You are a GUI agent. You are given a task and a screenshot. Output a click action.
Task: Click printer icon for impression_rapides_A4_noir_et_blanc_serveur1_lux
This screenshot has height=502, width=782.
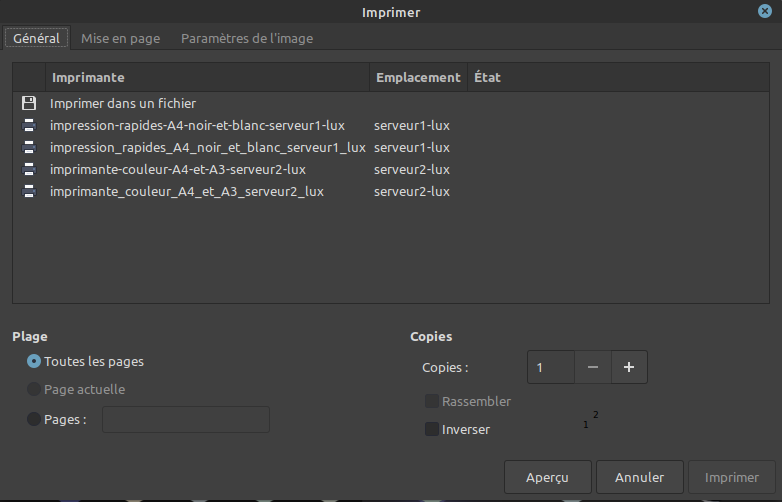tap(29, 147)
